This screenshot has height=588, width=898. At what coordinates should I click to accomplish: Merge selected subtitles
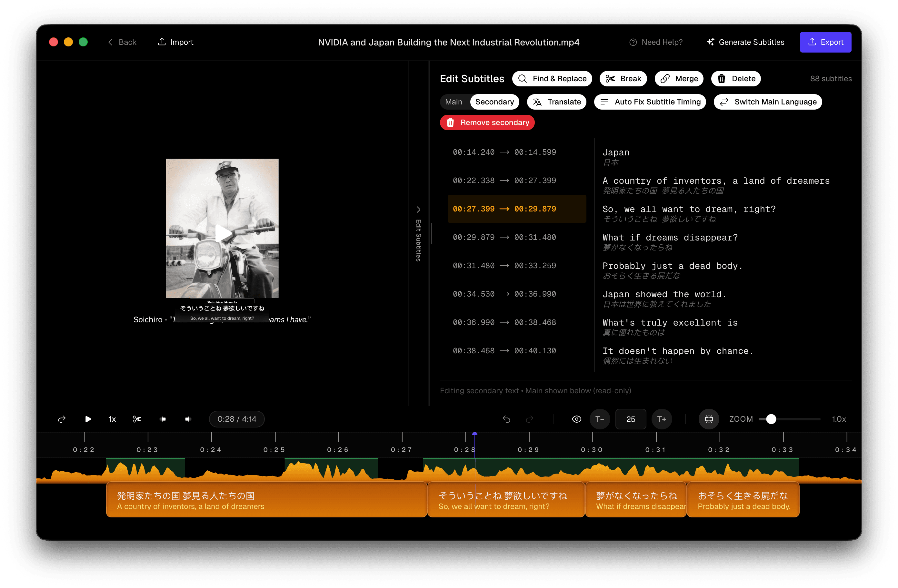[679, 78]
